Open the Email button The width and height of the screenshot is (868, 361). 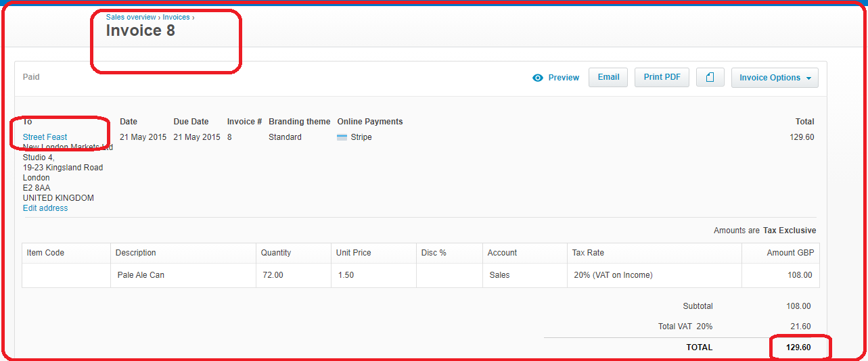608,78
